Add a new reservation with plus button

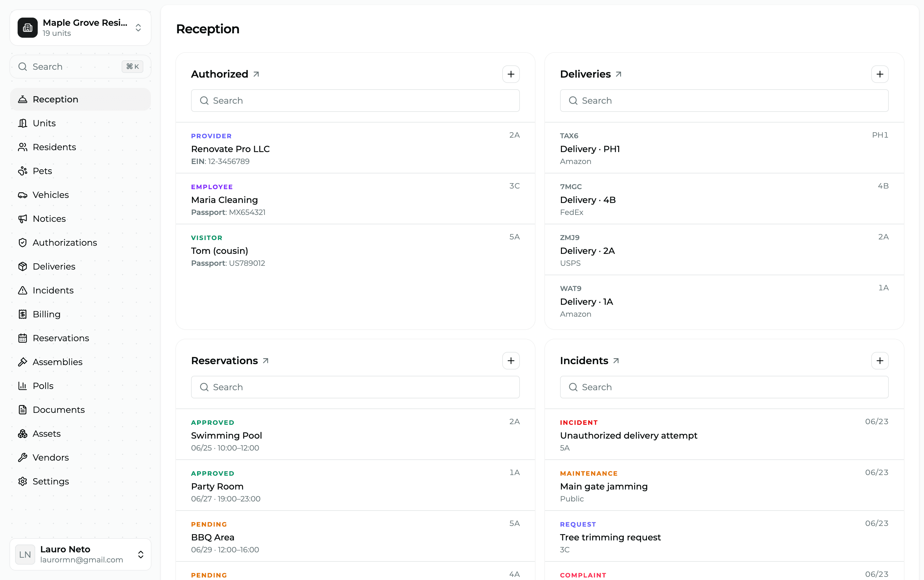click(511, 361)
